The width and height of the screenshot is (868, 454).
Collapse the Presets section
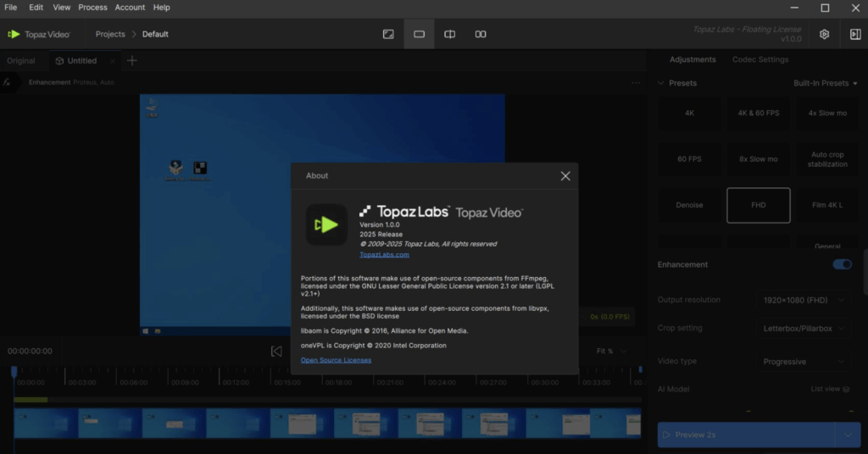pyautogui.click(x=661, y=83)
